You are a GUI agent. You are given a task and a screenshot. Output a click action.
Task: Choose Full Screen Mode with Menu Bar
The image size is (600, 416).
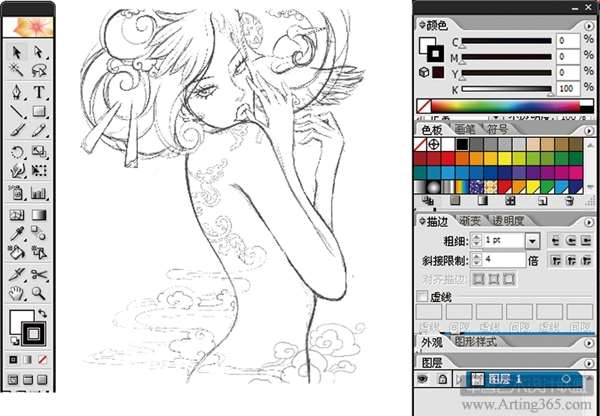[x=28, y=380]
